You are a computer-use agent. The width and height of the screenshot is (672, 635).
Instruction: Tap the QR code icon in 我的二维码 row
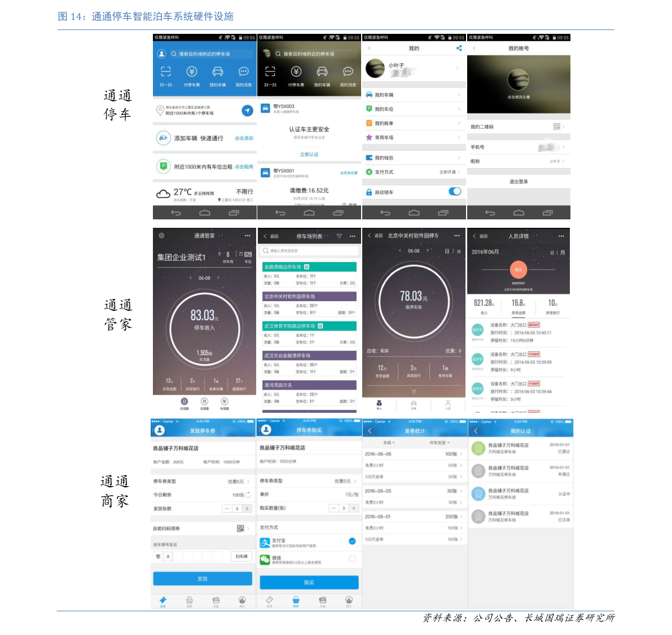click(556, 126)
